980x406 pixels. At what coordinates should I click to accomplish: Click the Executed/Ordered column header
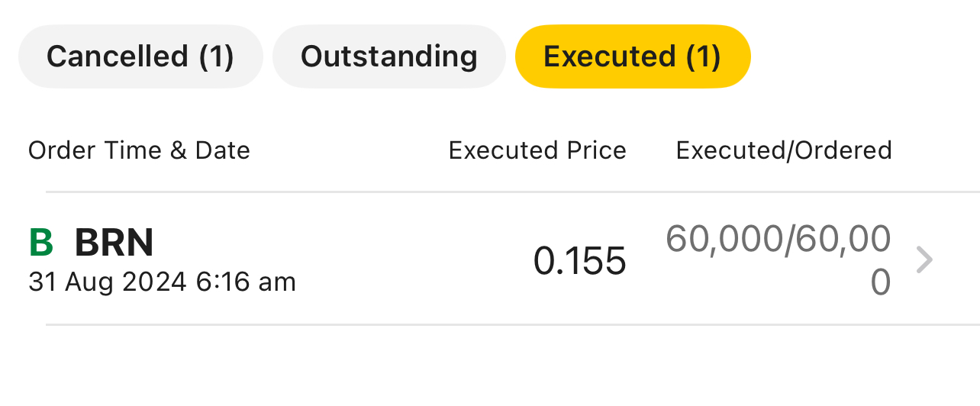click(784, 150)
